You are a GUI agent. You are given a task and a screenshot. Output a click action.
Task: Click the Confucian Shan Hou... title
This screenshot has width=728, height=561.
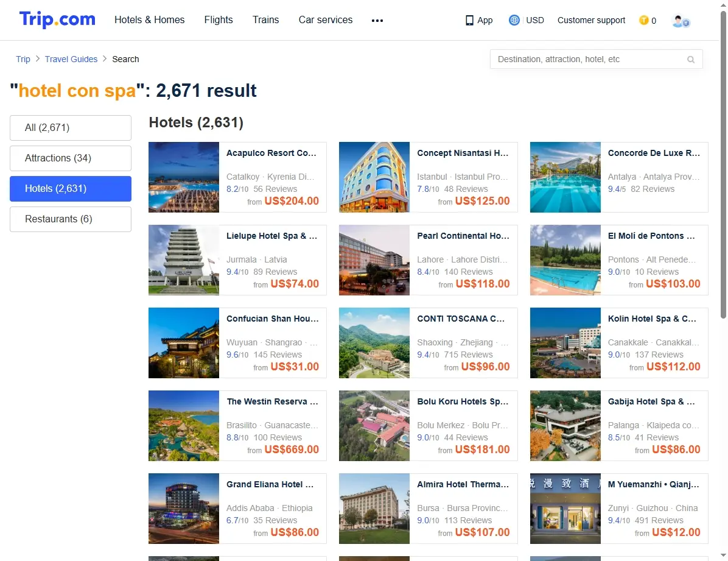pyautogui.click(x=273, y=319)
